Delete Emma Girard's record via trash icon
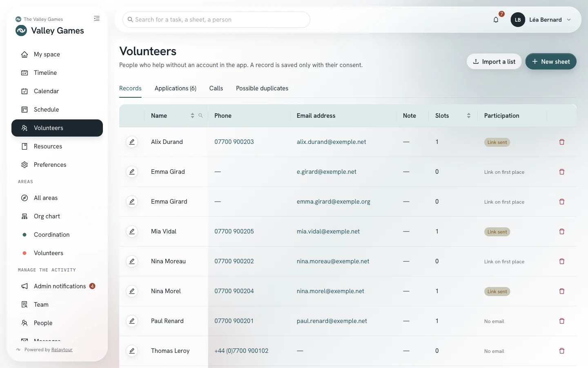This screenshot has width=588, height=368. pos(562,202)
